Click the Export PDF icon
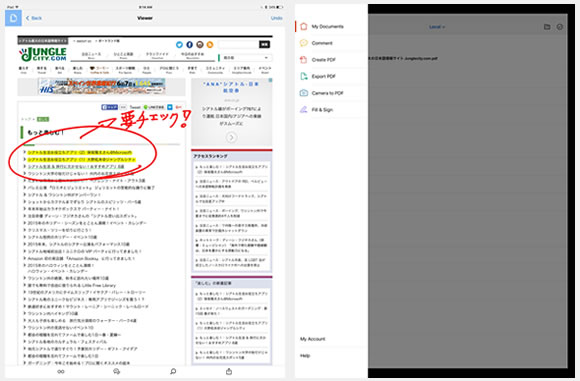The height and width of the screenshot is (381, 580). pos(304,76)
